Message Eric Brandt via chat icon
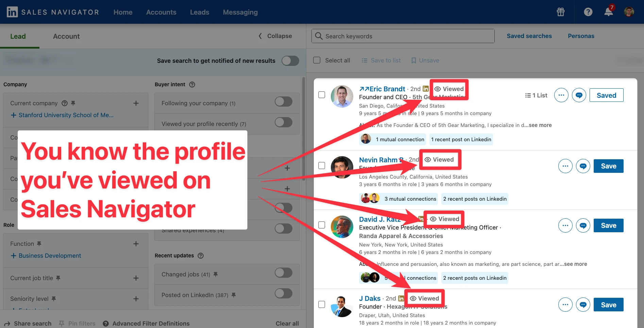The image size is (644, 328). [579, 95]
